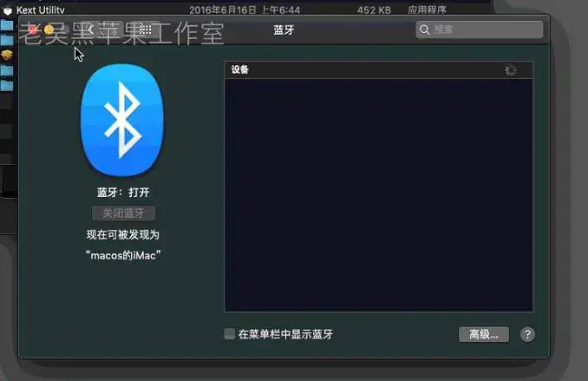The width and height of the screenshot is (588, 381).
Task: Minimize the Bluetooth window with yellow button
Action: (49, 30)
